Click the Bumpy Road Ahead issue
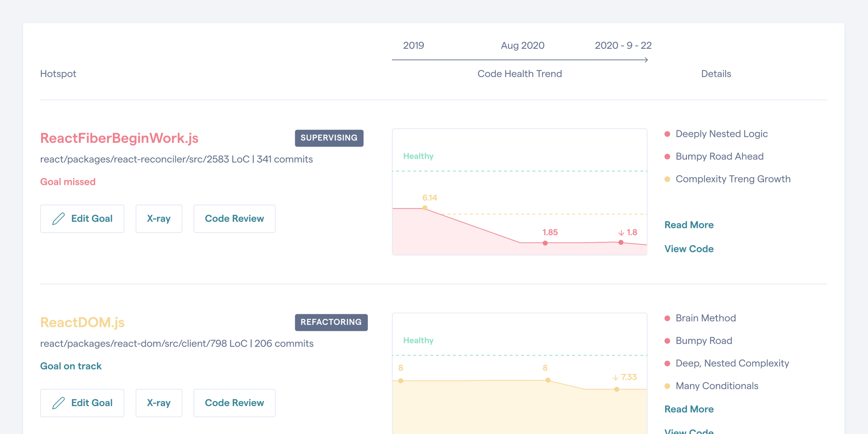The height and width of the screenshot is (434, 868). coord(719,156)
